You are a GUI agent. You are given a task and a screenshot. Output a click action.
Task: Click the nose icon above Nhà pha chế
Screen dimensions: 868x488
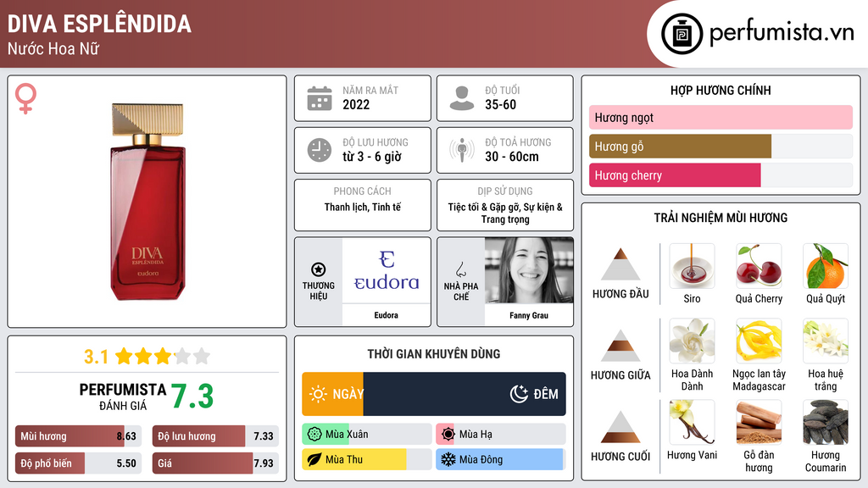pos(460,269)
